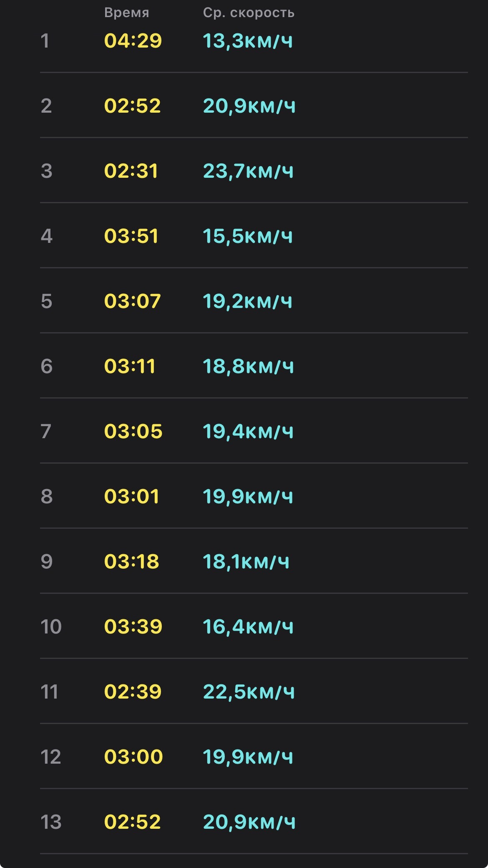Tap the 18,8км/ч speed in split 6
This screenshot has height=868, width=488.
pos(248,366)
